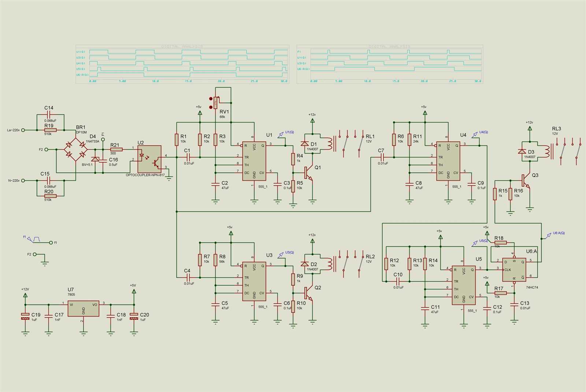Click capacitor C4 0.01uF
586x392 pixels.
(188, 277)
